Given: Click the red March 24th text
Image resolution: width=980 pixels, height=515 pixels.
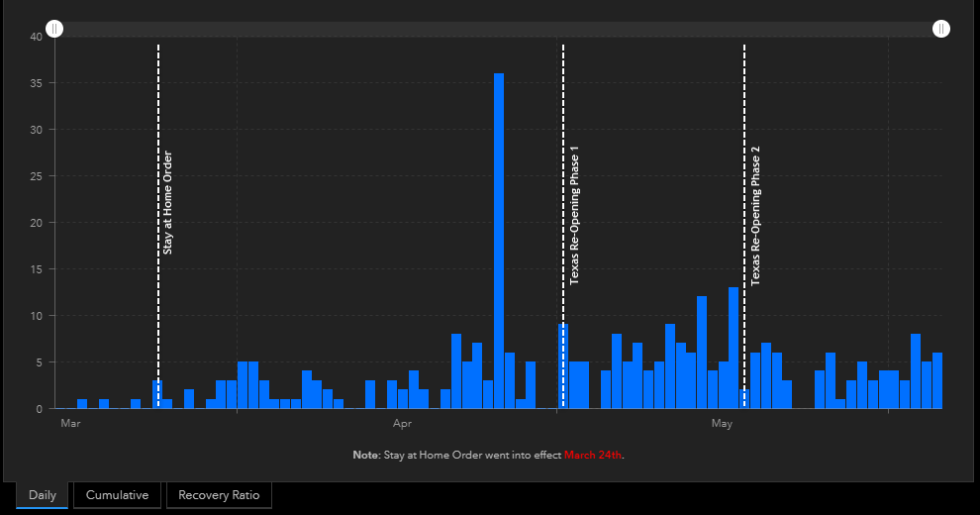Looking at the screenshot, I should [593, 455].
